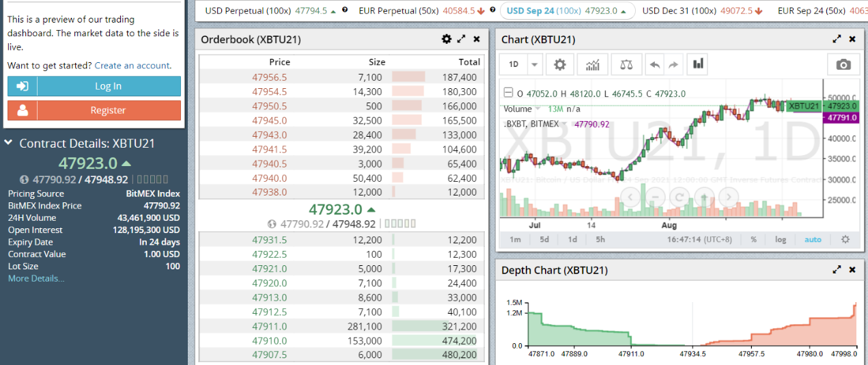Open the 1D interval dropdown arrow
The image size is (868, 365).
coord(534,64)
